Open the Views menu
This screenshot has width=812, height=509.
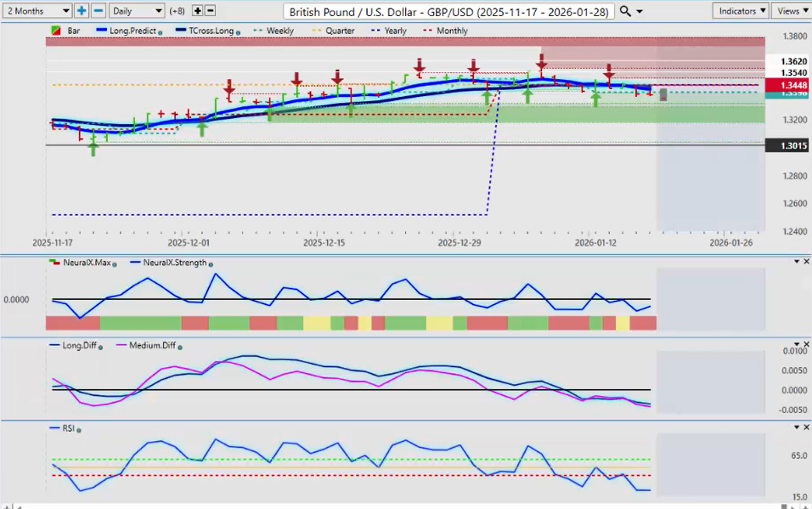tap(791, 11)
